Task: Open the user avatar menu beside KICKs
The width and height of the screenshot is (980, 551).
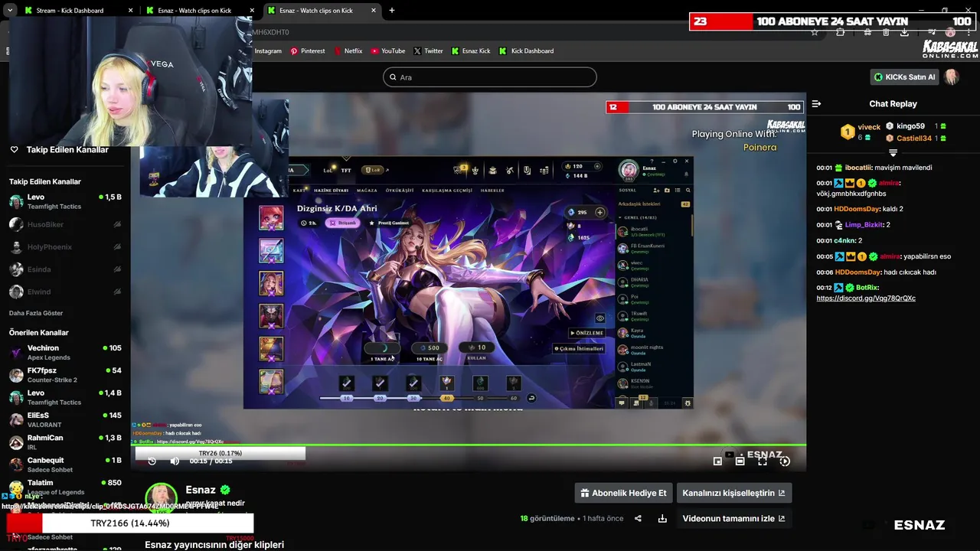Action: 952,77
